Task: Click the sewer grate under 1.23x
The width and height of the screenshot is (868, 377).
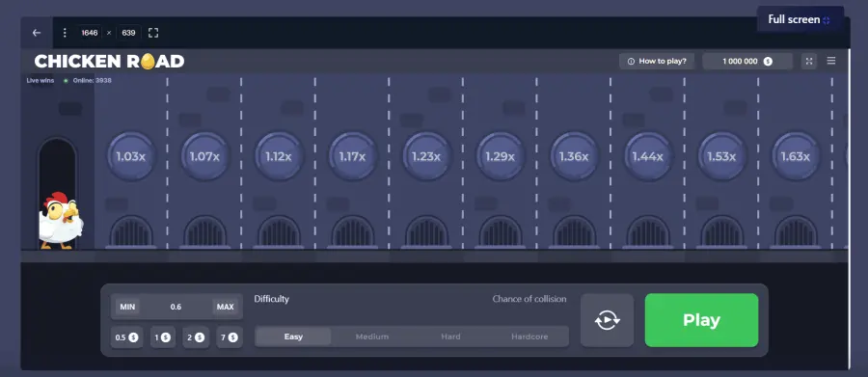Action: 426,232
